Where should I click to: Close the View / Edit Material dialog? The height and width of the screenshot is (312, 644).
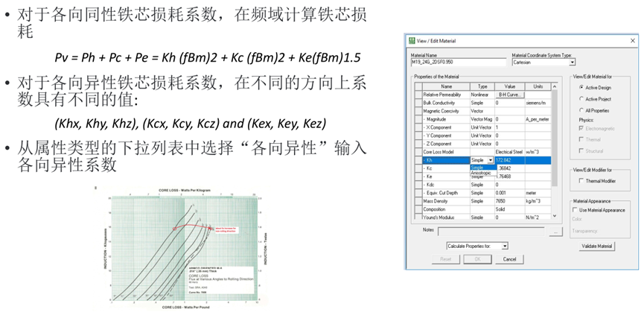pyautogui.click(x=633, y=41)
